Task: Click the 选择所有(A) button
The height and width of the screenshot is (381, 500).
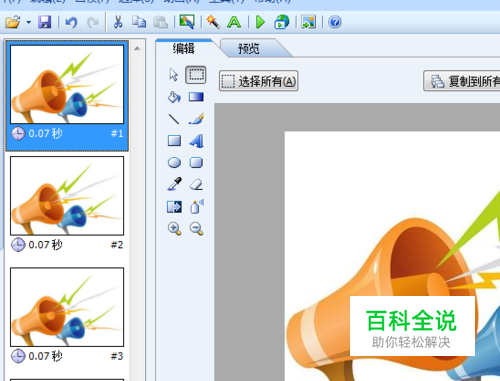Action: click(x=258, y=81)
